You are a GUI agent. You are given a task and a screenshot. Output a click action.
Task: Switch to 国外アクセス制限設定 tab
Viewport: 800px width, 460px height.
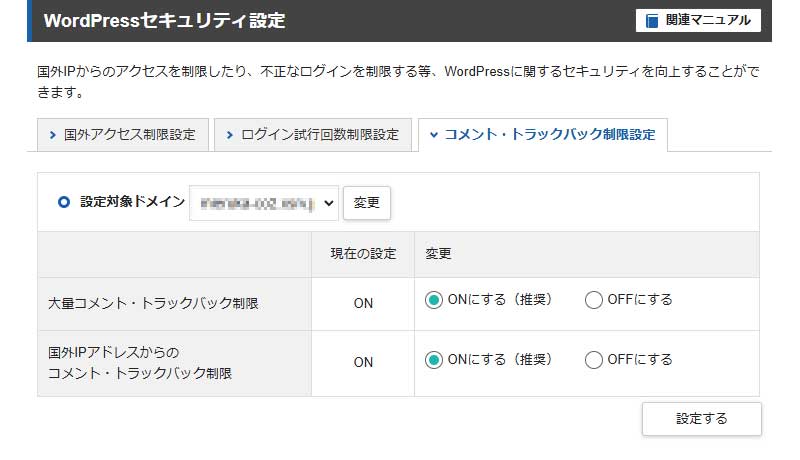[122, 135]
